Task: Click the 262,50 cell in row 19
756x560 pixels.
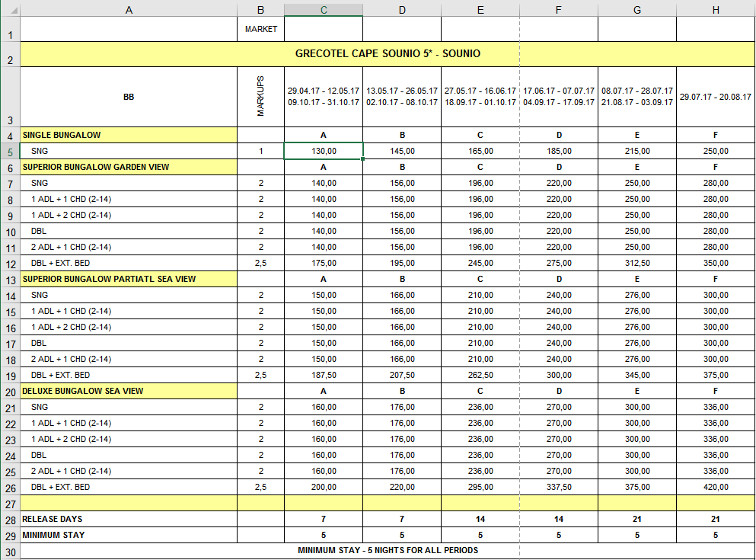Action: click(x=480, y=375)
